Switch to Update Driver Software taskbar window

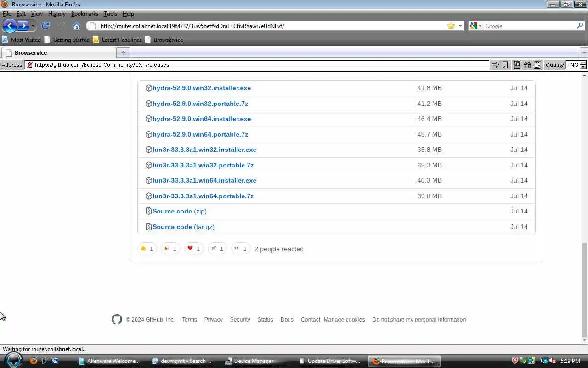331,361
